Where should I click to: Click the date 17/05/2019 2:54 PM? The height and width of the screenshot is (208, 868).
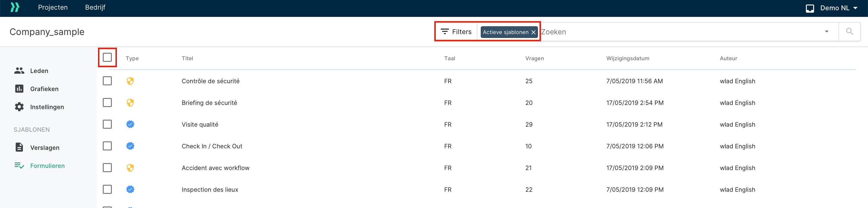pyautogui.click(x=635, y=103)
